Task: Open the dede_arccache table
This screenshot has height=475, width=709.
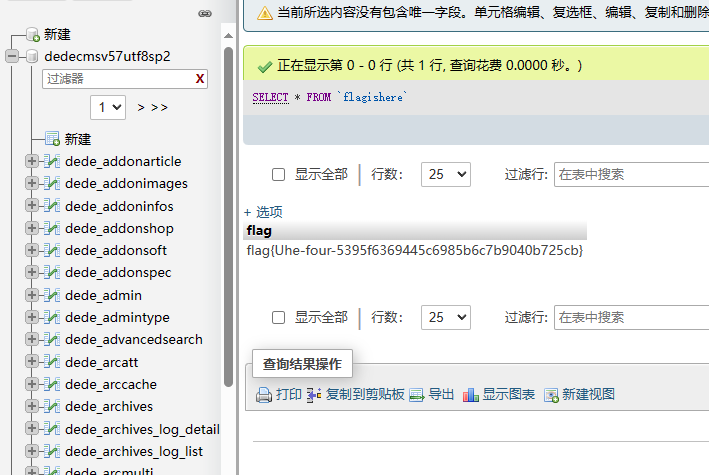Action: (x=111, y=385)
